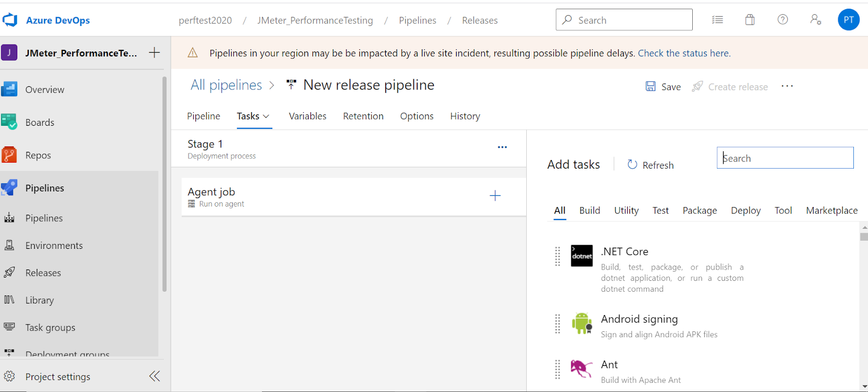Screen dimensions: 868x392
Task: Open the pipeline more actions ellipsis
Action: click(x=787, y=86)
